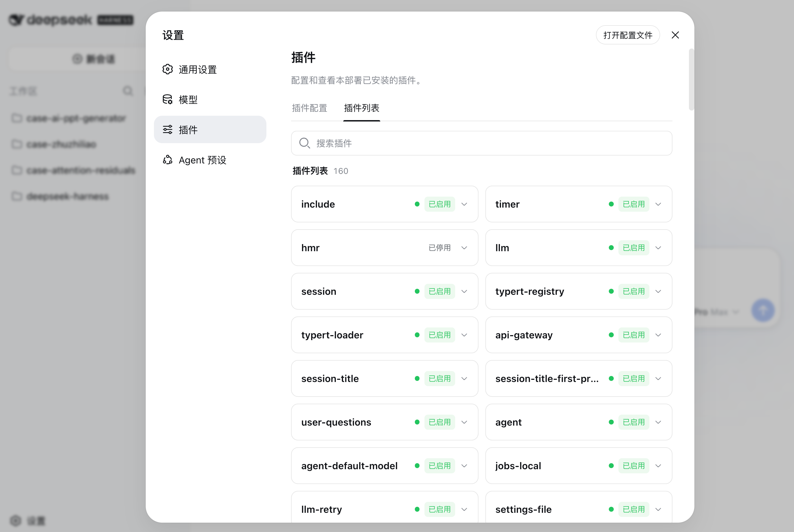Click the green status dot on llm-retry plugin
The width and height of the screenshot is (794, 532).
(417, 509)
